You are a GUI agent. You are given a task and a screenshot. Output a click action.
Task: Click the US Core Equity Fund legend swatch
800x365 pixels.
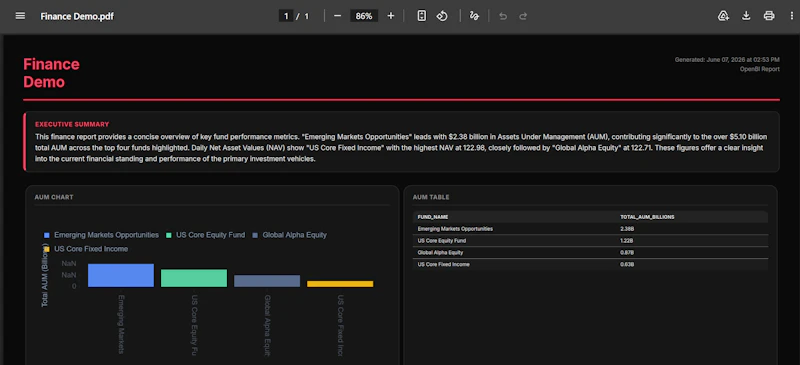pyautogui.click(x=169, y=235)
